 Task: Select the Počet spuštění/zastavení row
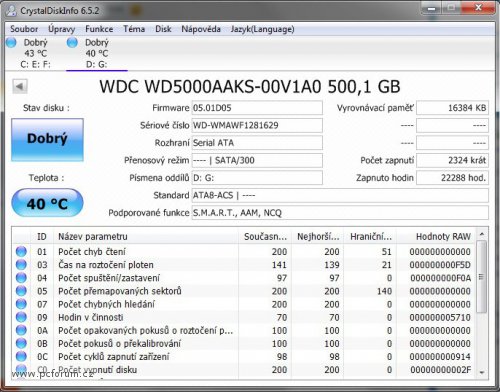[x=244, y=278]
